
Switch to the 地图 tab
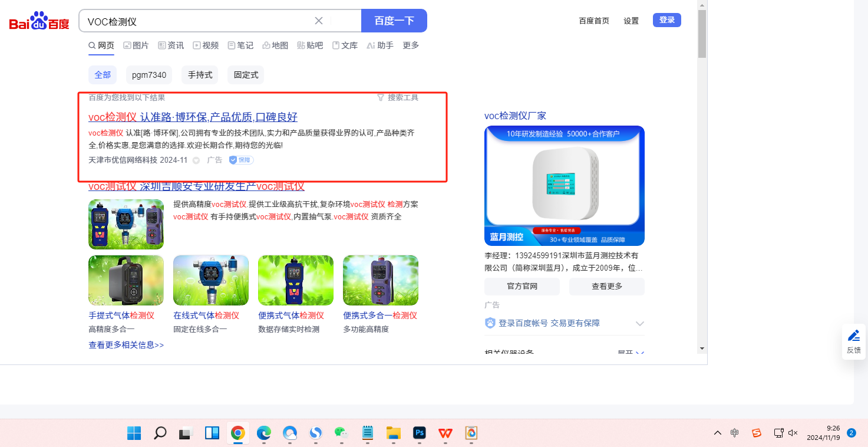coord(275,45)
